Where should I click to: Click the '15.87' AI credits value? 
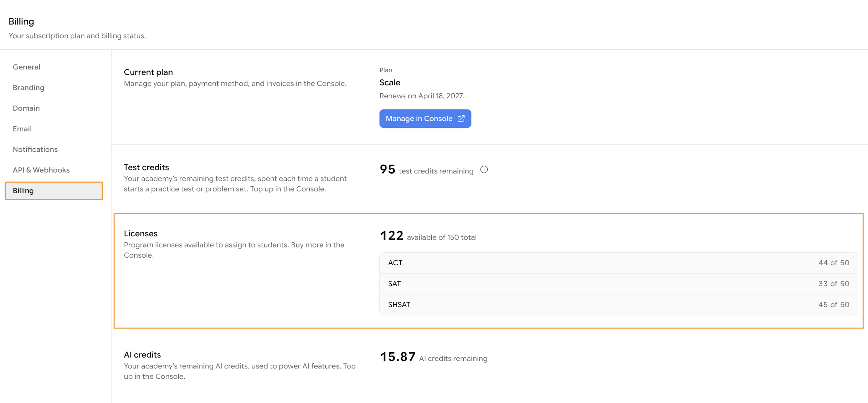tap(398, 356)
